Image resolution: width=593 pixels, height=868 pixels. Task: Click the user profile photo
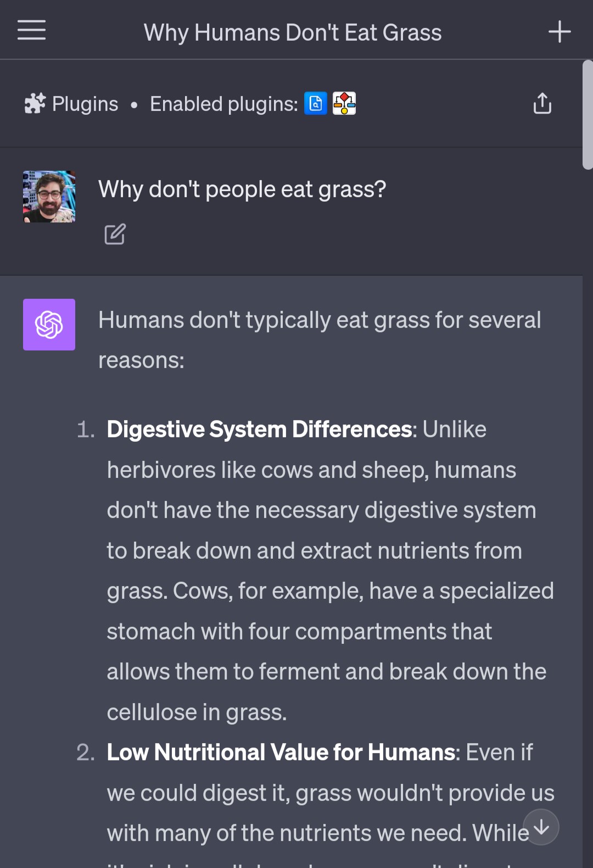(x=49, y=197)
